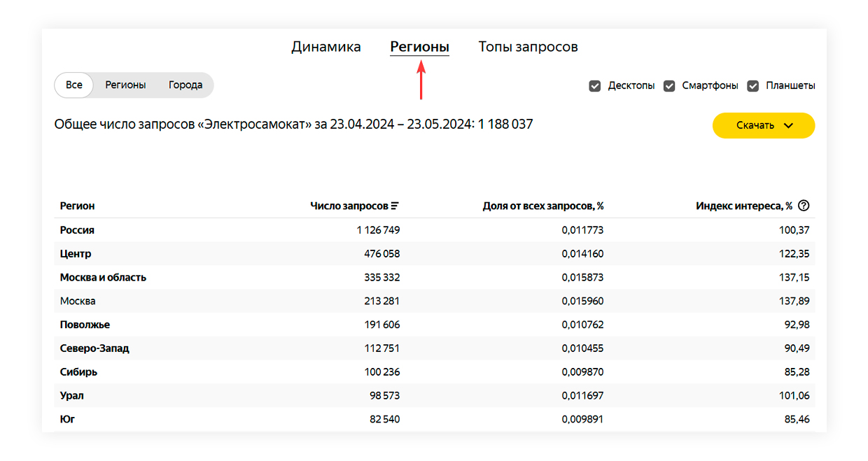Switch to the Динамика tab
This screenshot has width=868, height=461.
pos(326,47)
